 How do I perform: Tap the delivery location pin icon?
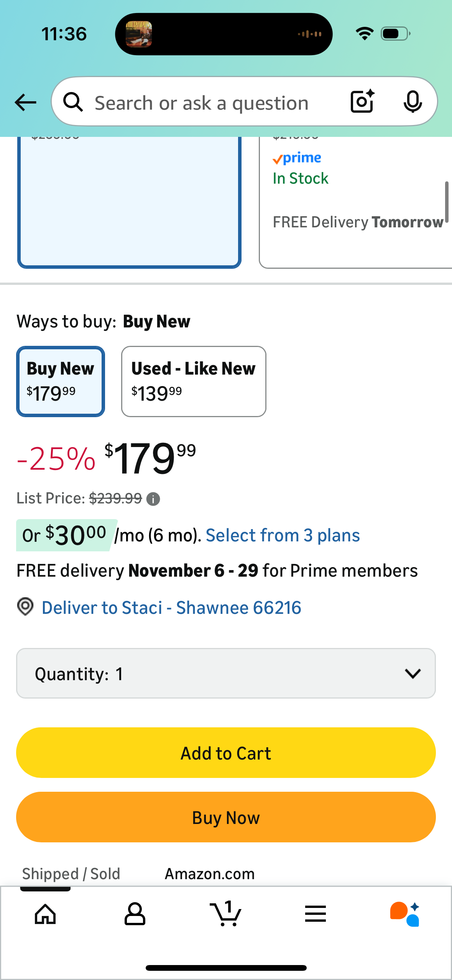[25, 607]
